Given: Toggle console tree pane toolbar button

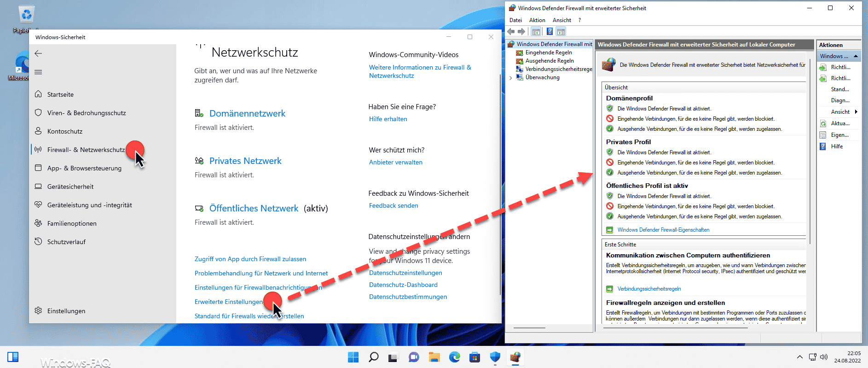Looking at the screenshot, I should 536,31.
